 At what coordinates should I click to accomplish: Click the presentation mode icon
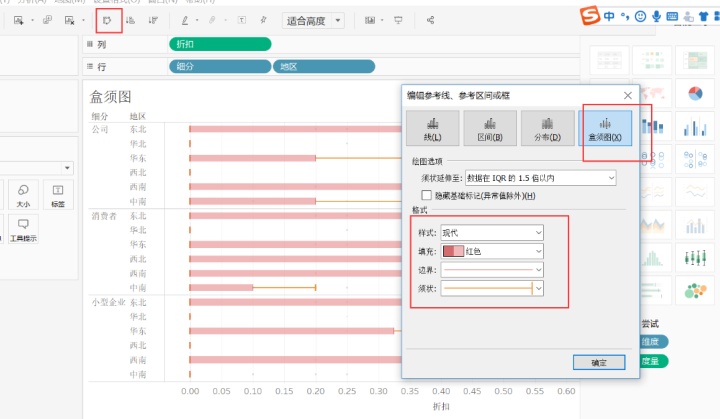(398, 20)
